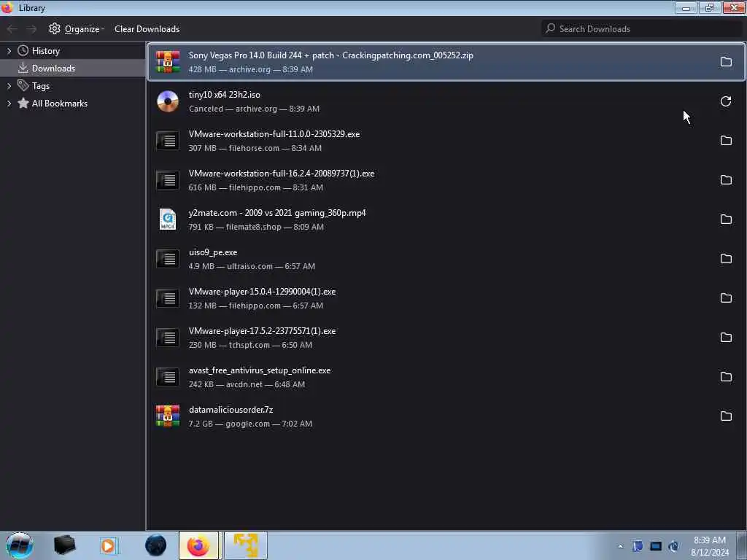Screen dimensions: 747x560
Task: Select Sony Vegas Pro 14.0 zip entry
Action: tap(446, 62)
